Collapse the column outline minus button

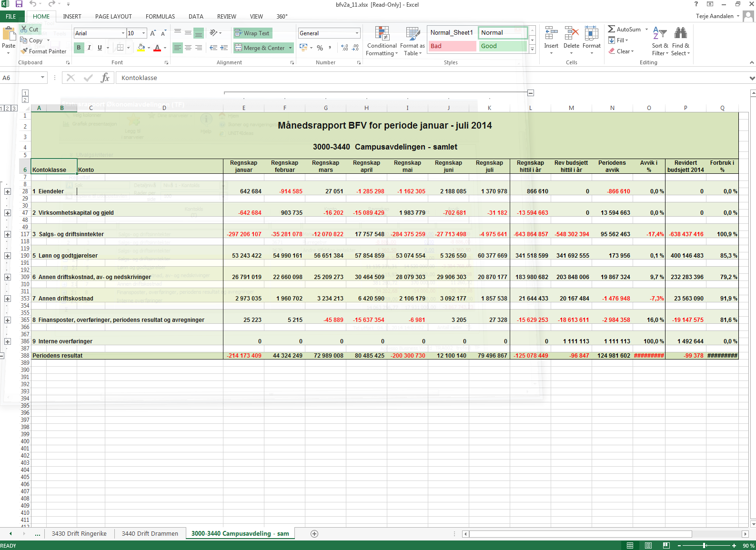click(x=531, y=93)
